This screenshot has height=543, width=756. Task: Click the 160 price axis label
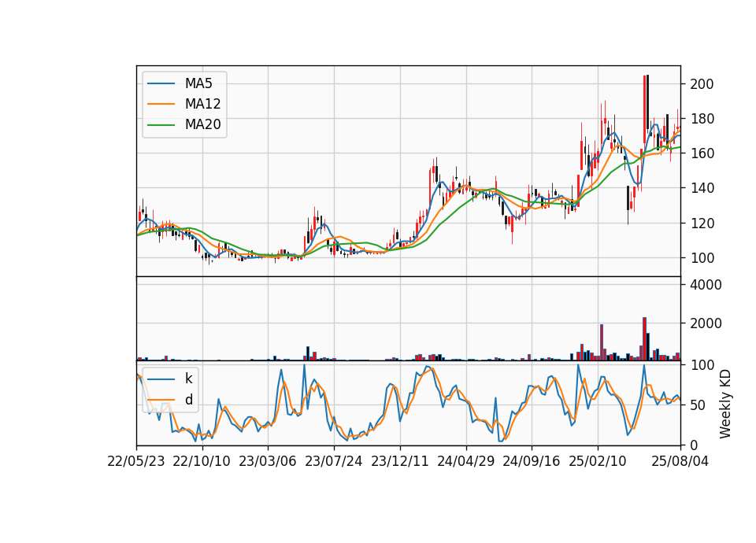tap(702, 153)
